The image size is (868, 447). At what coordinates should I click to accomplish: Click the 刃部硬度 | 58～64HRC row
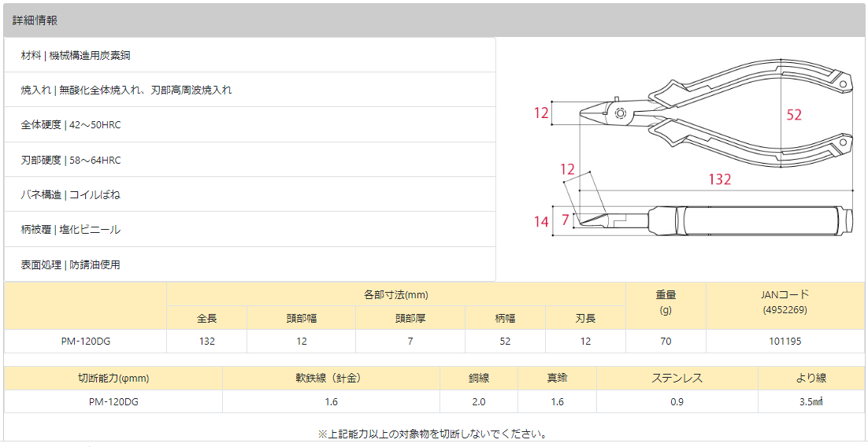pos(250,160)
